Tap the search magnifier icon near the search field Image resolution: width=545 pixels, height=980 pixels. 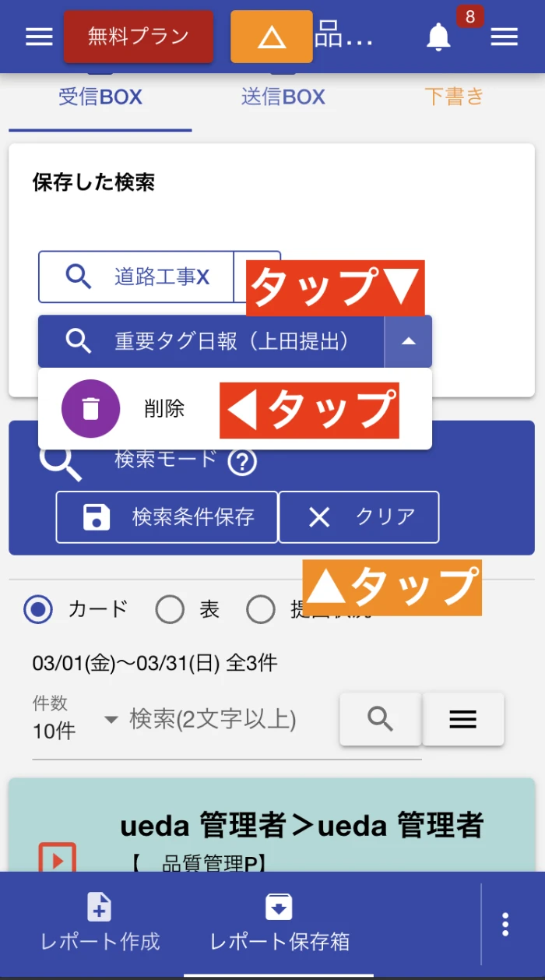380,719
